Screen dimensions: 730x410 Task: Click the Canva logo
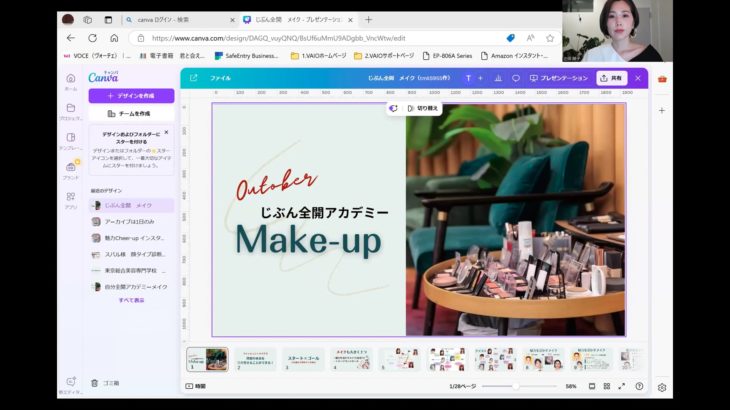(103, 77)
